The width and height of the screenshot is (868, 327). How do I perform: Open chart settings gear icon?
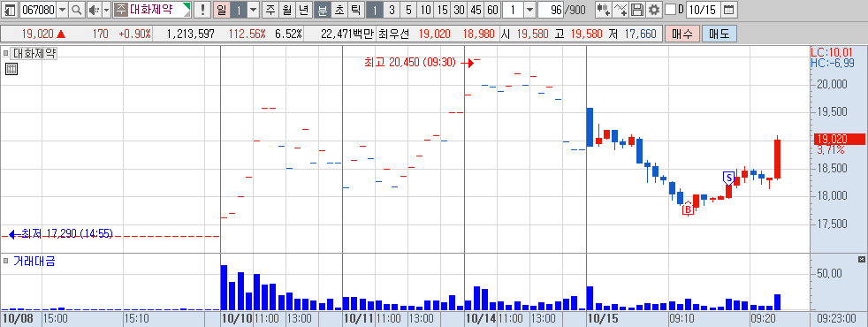tap(654, 10)
